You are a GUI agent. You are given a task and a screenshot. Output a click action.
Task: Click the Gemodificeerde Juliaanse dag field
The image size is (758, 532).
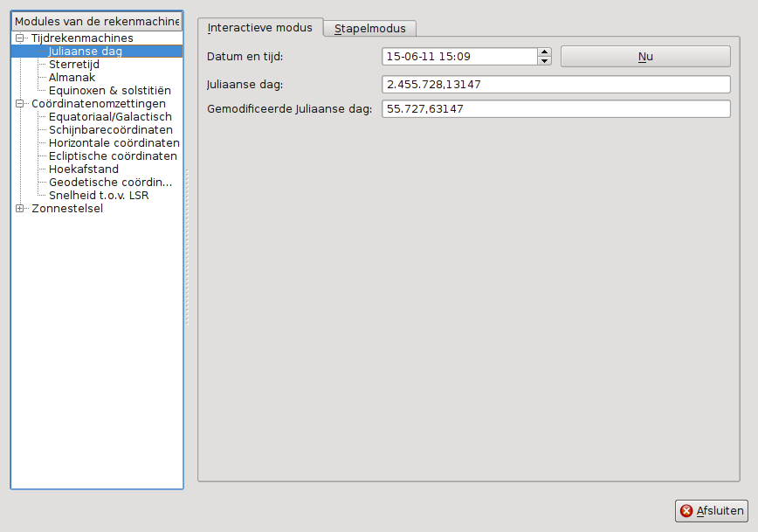[x=555, y=109]
